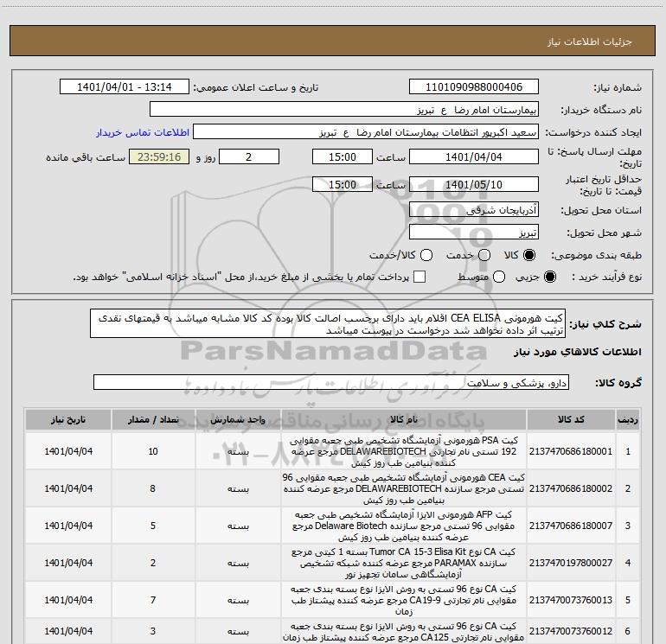666x644 pixels.
Task: Toggle the اسناد خزانه اسلامی payment checkbox
Action: pyautogui.click(x=419, y=277)
